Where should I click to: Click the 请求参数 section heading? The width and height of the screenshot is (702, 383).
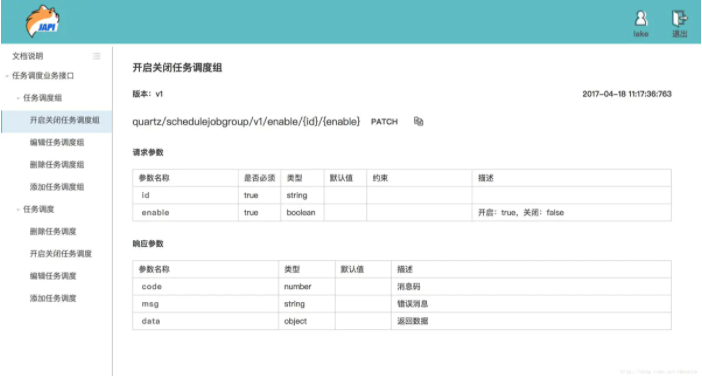point(148,153)
